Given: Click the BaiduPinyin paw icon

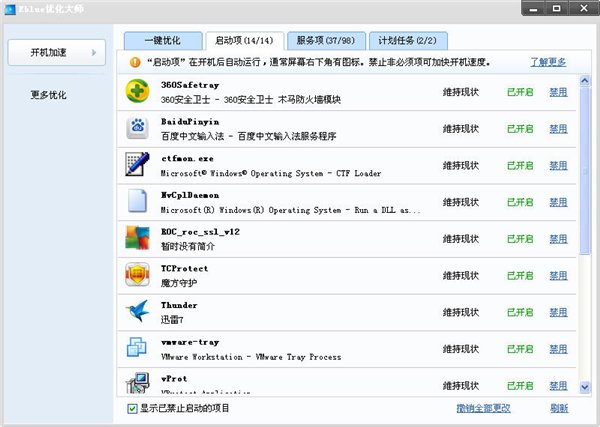Looking at the screenshot, I should coord(137,128).
